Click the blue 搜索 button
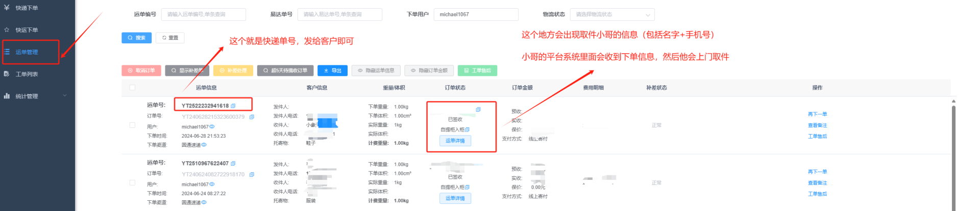Screen dimensions: 980x211 136,38
